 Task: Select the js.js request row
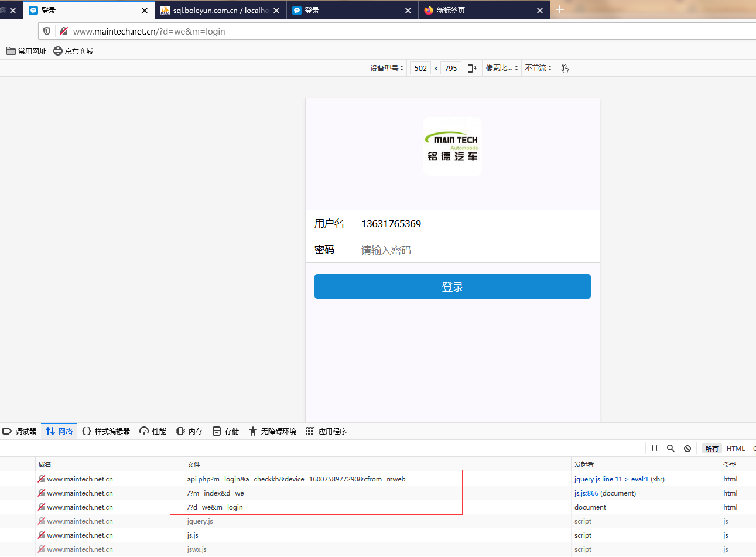point(378,535)
